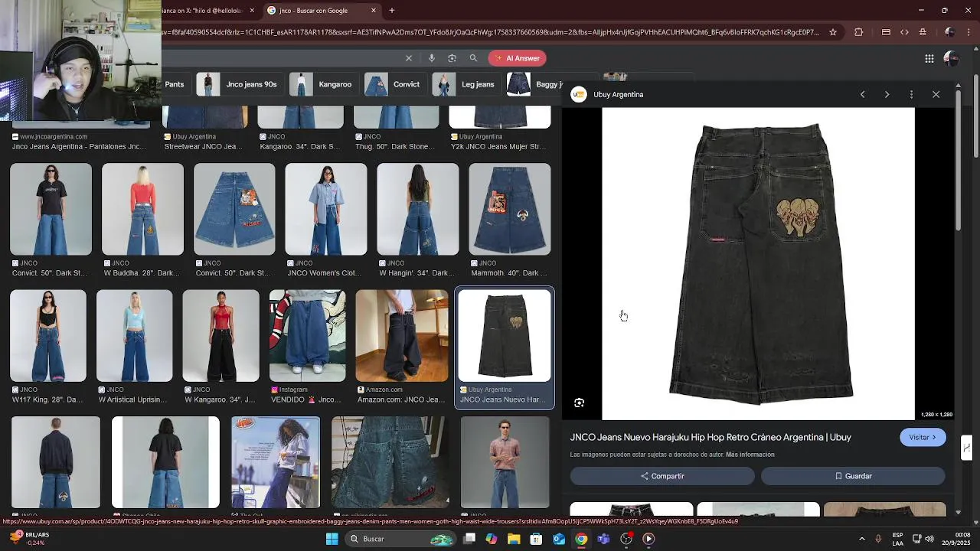The image size is (980, 551).
Task: Open Task View on the taskbar
Action: (469, 539)
